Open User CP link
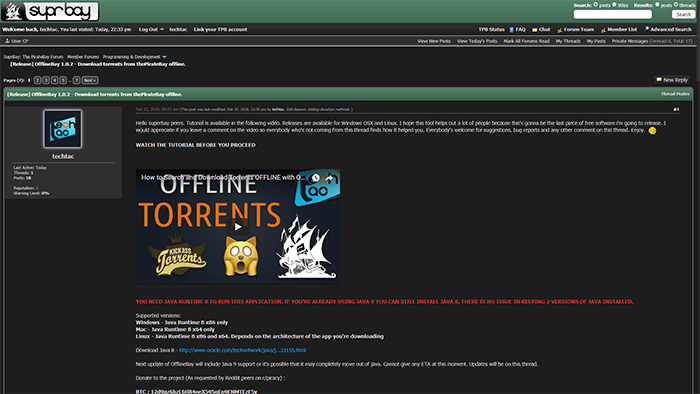 20,41
